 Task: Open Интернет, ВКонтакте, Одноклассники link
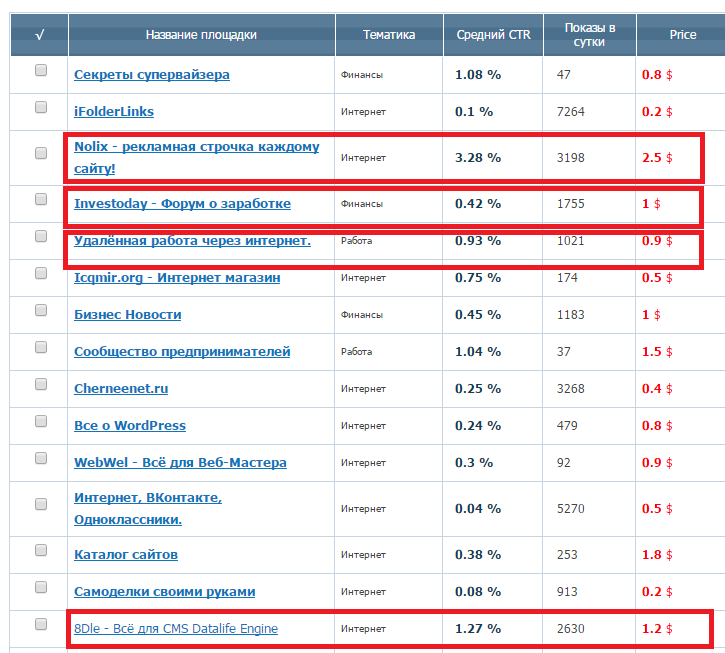tap(148, 508)
